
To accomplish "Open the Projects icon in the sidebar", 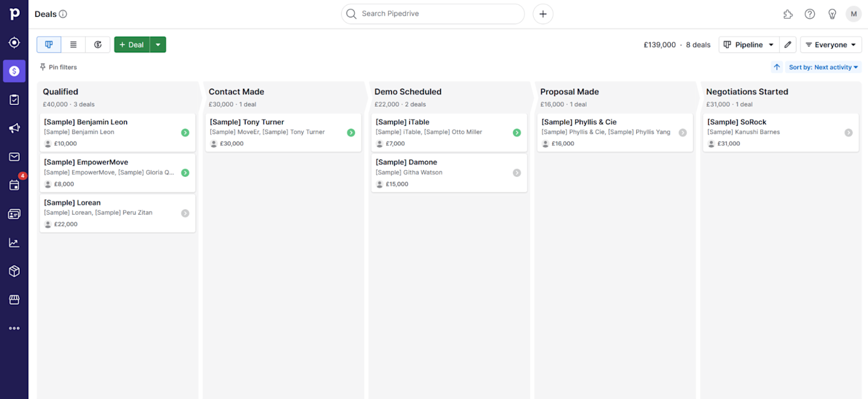I will (14, 100).
